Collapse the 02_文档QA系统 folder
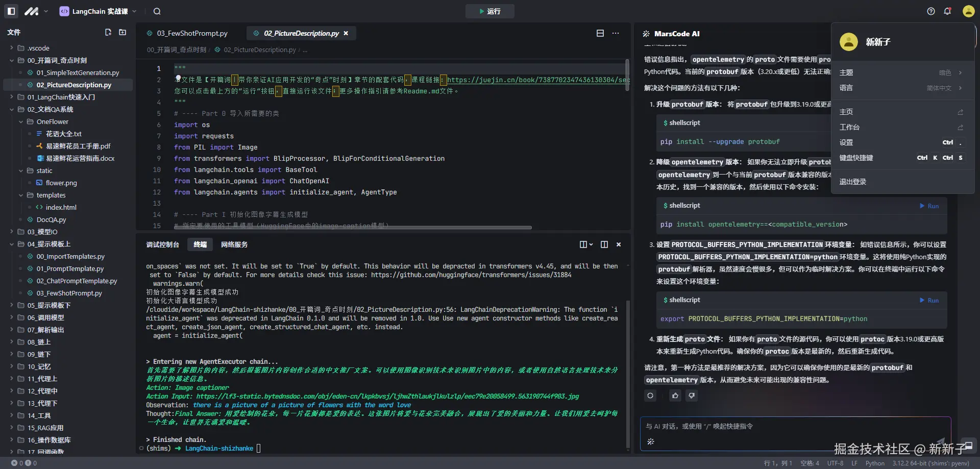 coord(50,109)
